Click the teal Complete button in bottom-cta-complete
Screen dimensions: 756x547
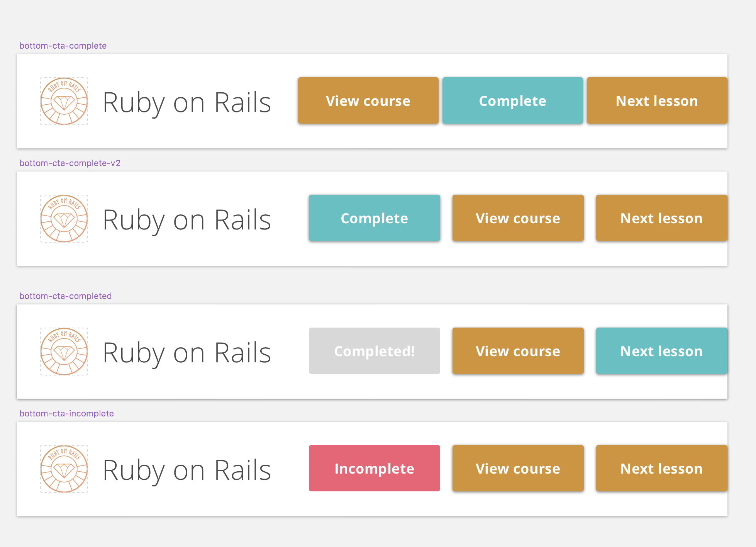(512, 100)
